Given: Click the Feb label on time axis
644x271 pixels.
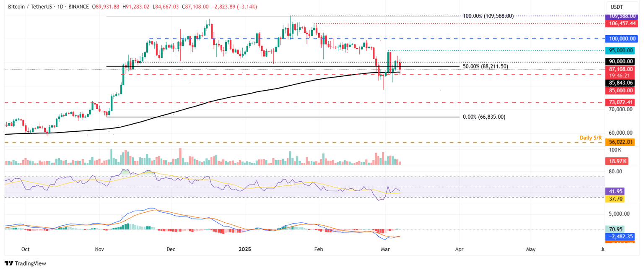Looking at the screenshot, I should coord(319,249).
